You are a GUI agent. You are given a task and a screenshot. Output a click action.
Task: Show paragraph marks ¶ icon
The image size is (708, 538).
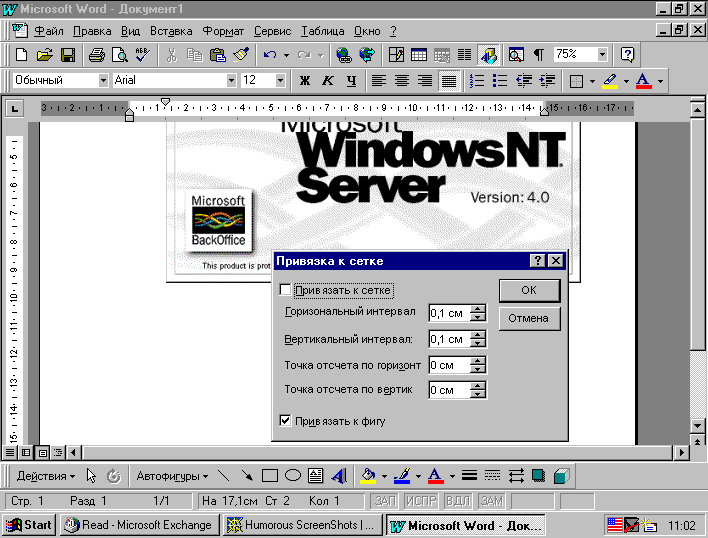point(539,55)
